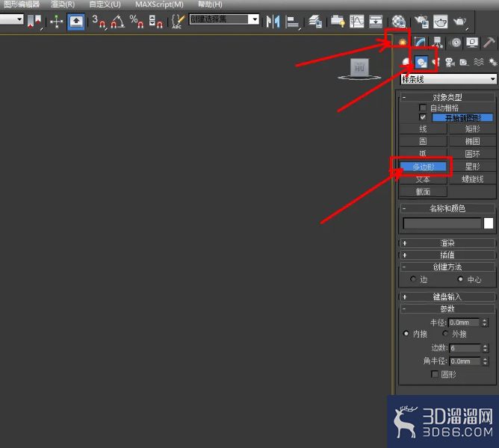Collapse the 名称和颜色 rollout
The width and height of the screenshot is (499, 448).
pos(447,208)
